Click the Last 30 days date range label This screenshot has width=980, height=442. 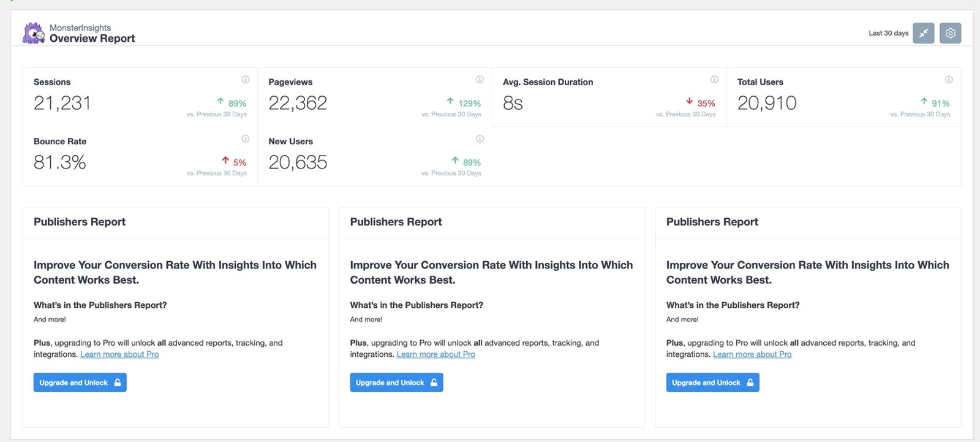coord(888,33)
